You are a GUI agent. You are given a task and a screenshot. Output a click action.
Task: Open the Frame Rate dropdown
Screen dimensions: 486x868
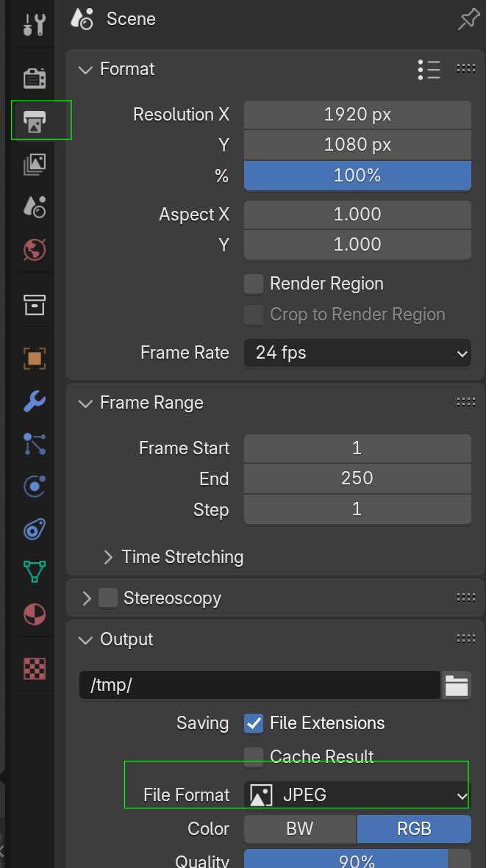pyautogui.click(x=357, y=353)
